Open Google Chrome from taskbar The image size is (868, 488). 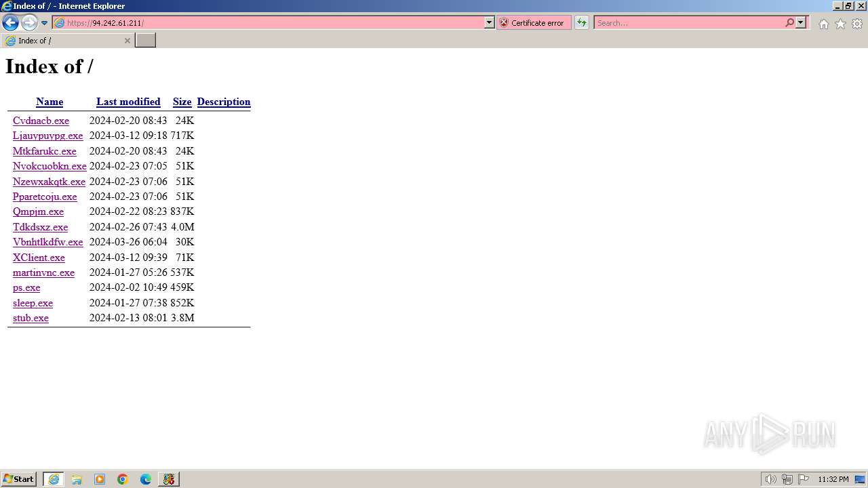point(123,479)
